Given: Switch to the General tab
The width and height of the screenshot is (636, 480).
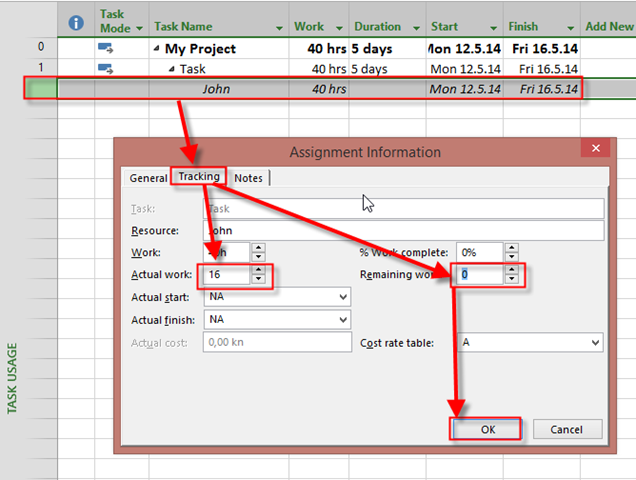Looking at the screenshot, I should [x=148, y=178].
